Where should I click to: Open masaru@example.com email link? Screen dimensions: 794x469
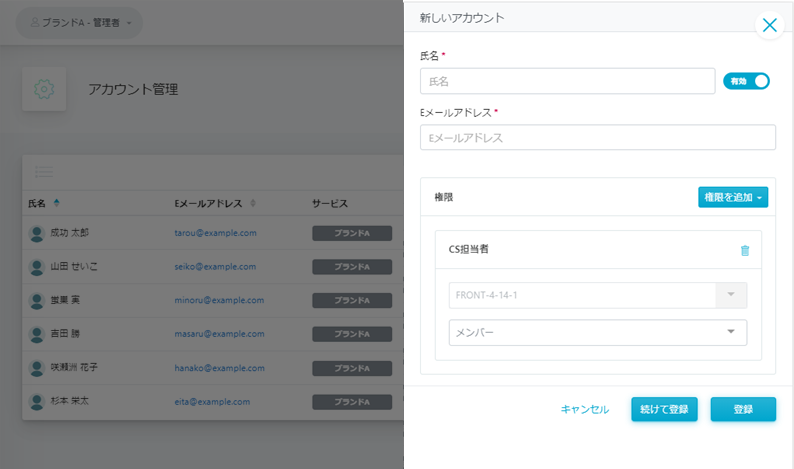click(219, 334)
